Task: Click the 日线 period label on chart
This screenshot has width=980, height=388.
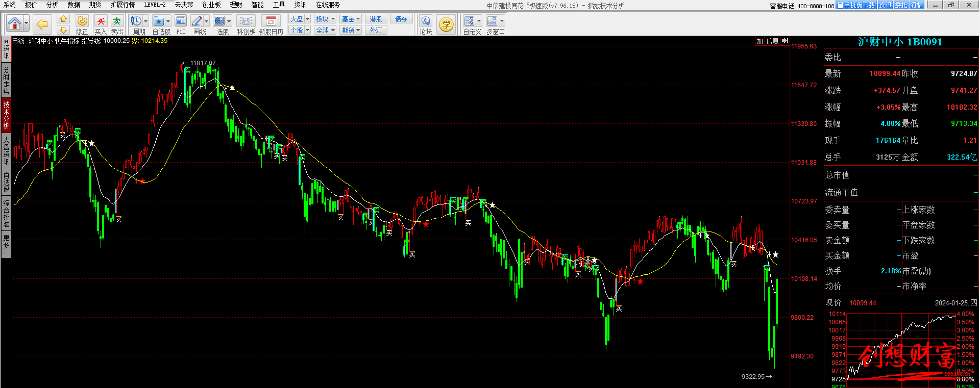Action: coord(18,41)
